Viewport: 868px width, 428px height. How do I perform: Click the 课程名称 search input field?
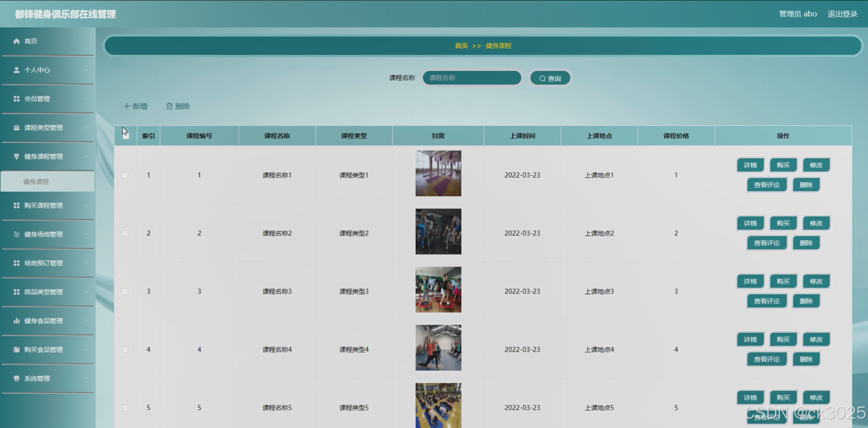click(x=472, y=78)
